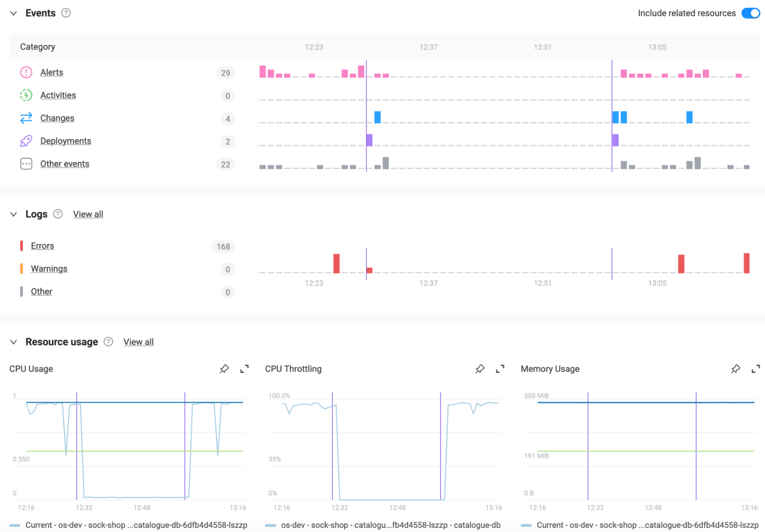The image size is (765, 532).
Task: Expand the CPU Throttling chart fullscreen
Action: (x=500, y=369)
